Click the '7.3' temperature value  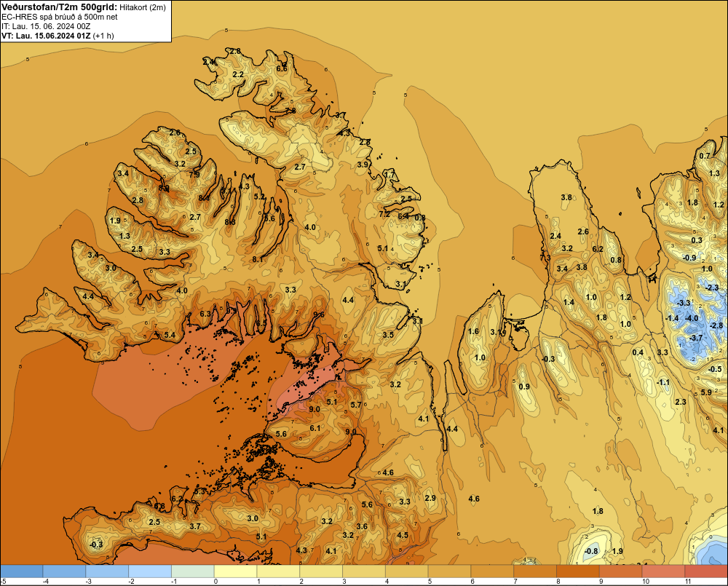(545, 257)
